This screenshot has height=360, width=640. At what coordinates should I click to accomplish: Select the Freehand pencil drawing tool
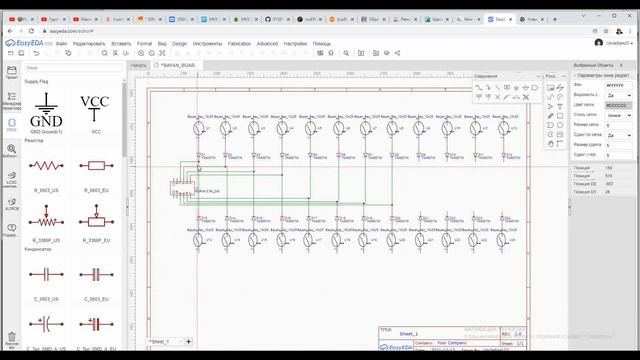click(x=551, y=116)
